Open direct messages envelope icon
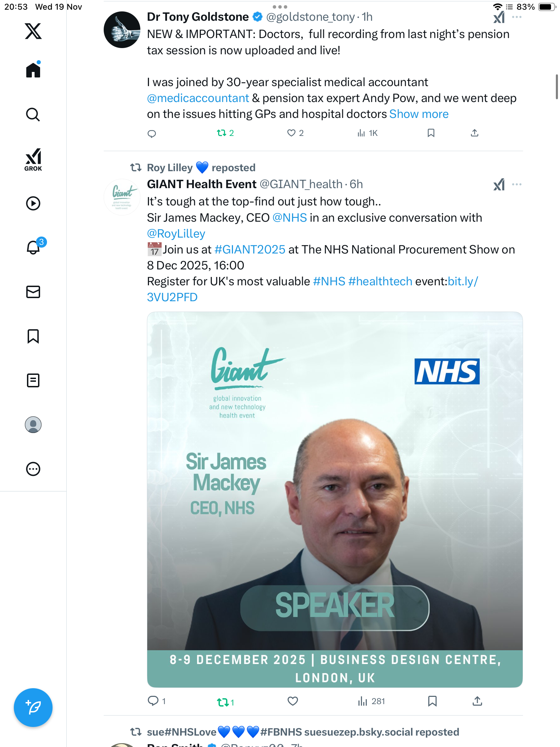 click(x=33, y=292)
